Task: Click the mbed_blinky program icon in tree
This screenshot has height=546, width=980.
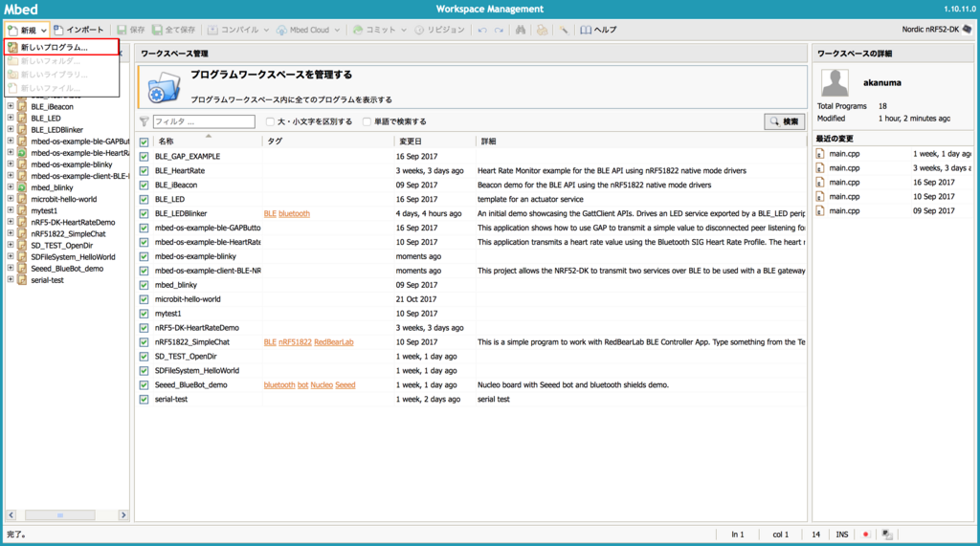Action: pos(22,187)
